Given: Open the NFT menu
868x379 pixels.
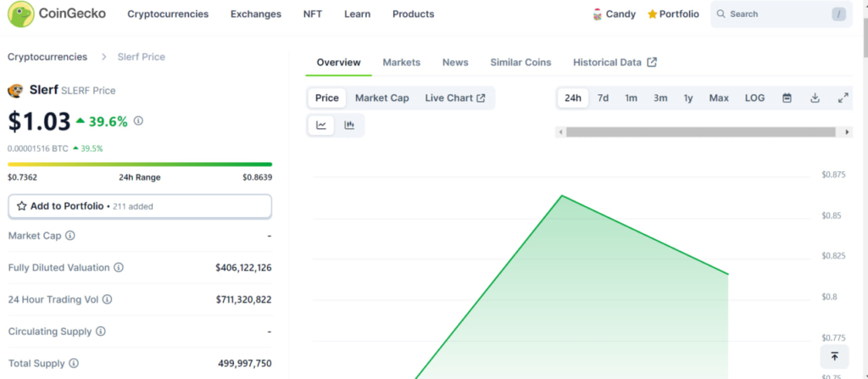Looking at the screenshot, I should tap(313, 14).
